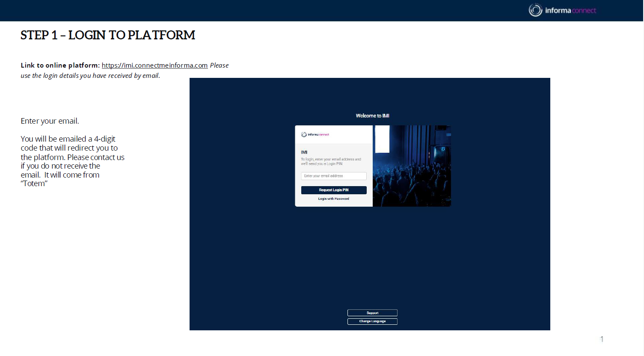Choose Login with Password instead
The width and height of the screenshot is (644, 356).
pos(333,199)
